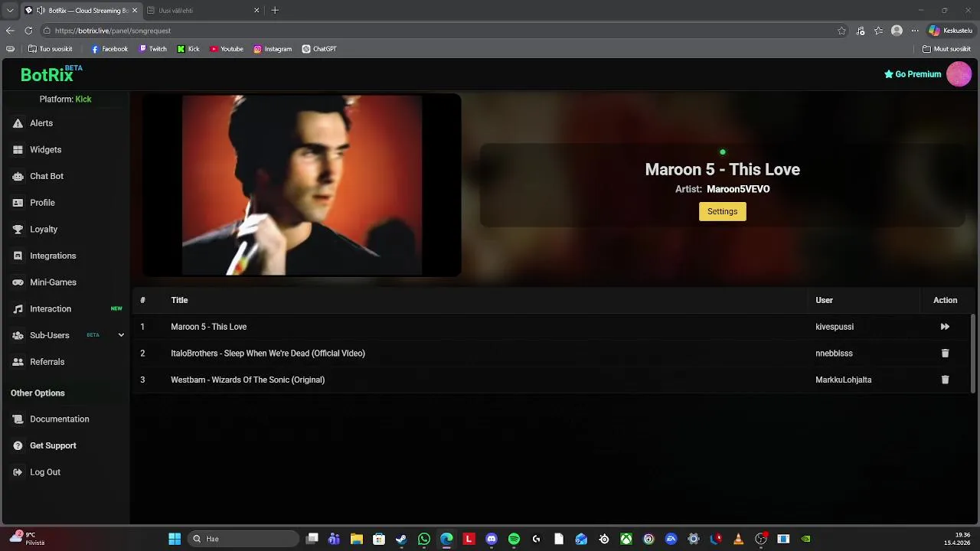
Task: Click the Log Out icon
Action: [18, 472]
